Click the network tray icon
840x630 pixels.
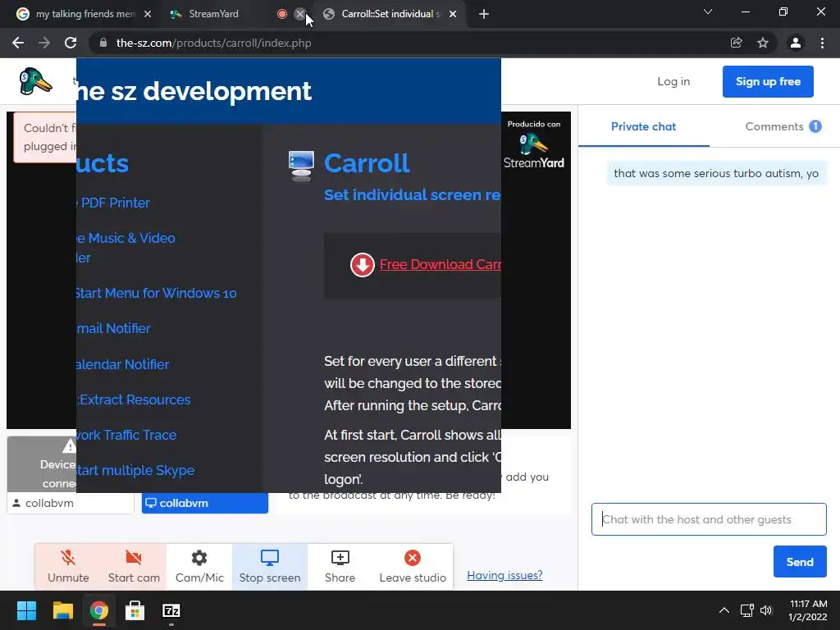tap(746, 610)
